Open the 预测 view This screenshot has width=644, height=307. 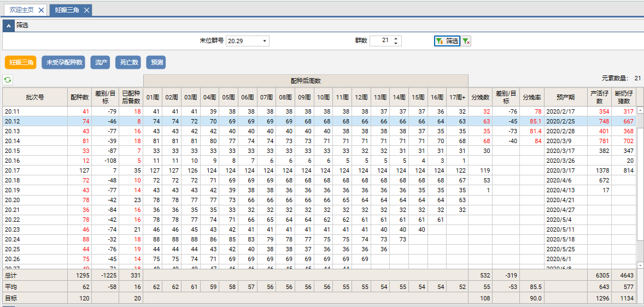[x=156, y=62]
